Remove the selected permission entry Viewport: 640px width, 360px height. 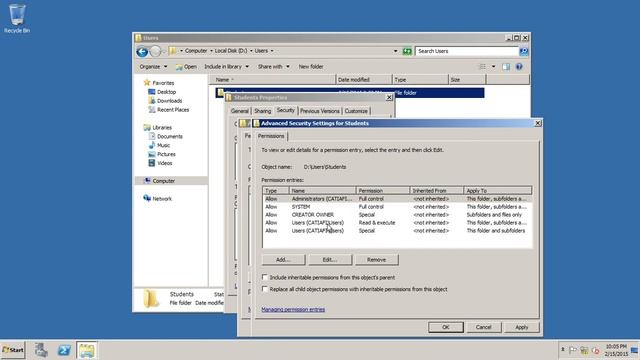pos(376,260)
